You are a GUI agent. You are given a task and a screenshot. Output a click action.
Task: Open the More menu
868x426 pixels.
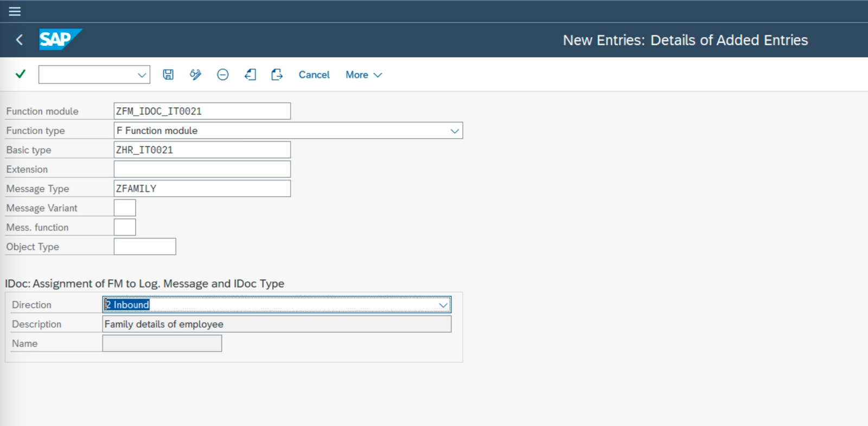click(363, 75)
